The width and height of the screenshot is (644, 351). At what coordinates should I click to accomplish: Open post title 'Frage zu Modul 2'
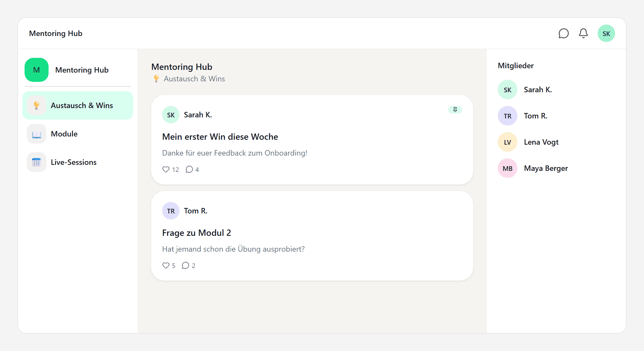[x=196, y=233]
